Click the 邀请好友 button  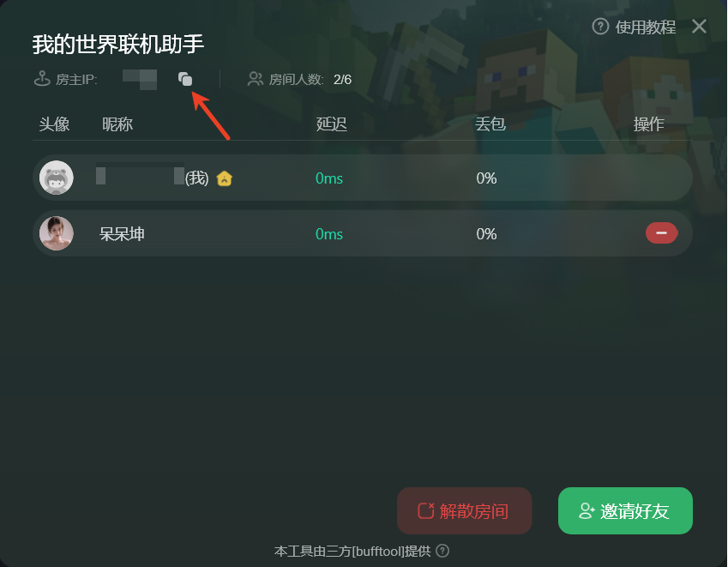[625, 510]
